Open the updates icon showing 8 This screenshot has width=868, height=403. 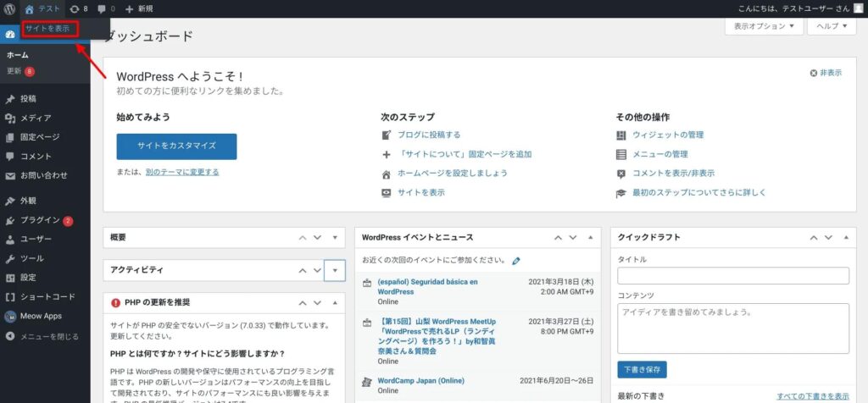tap(79, 8)
